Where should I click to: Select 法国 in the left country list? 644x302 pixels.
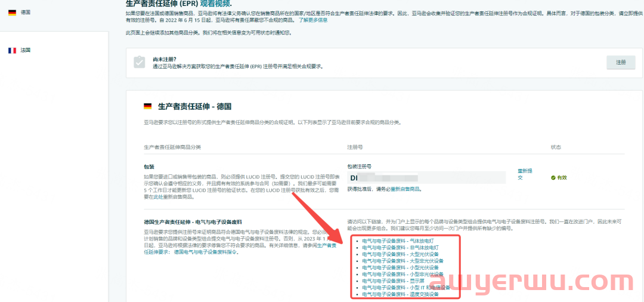26,50
